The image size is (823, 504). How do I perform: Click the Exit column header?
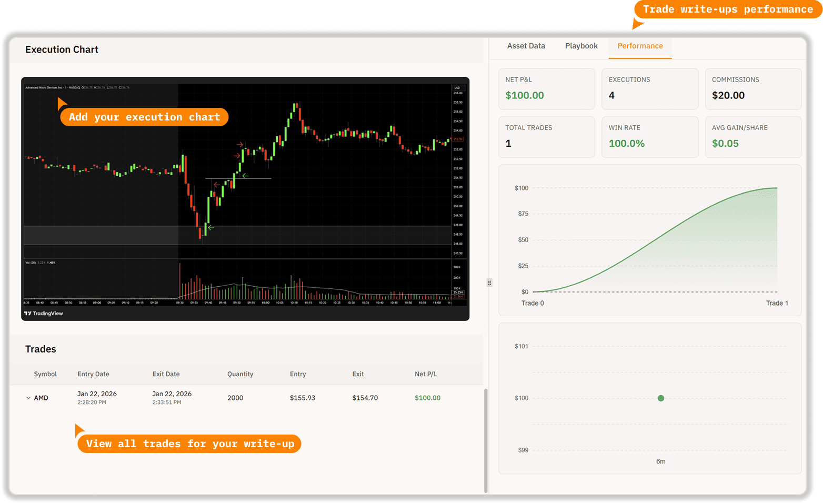[358, 374]
